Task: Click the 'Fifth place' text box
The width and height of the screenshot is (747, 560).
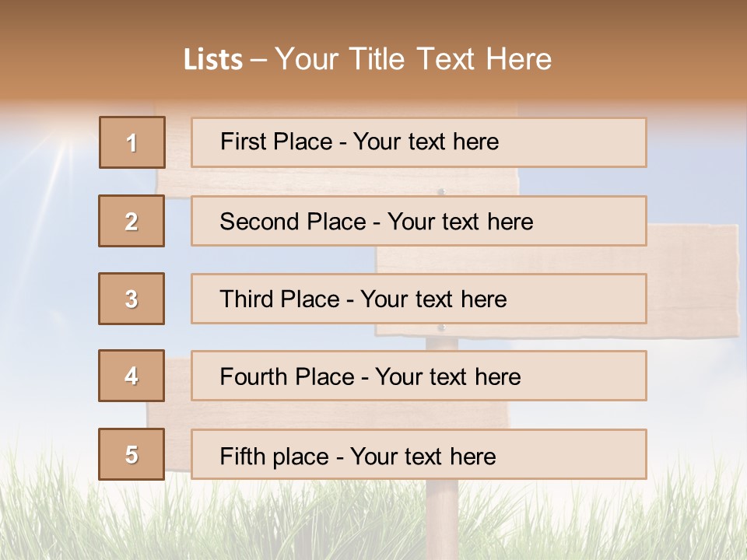Action: point(419,454)
